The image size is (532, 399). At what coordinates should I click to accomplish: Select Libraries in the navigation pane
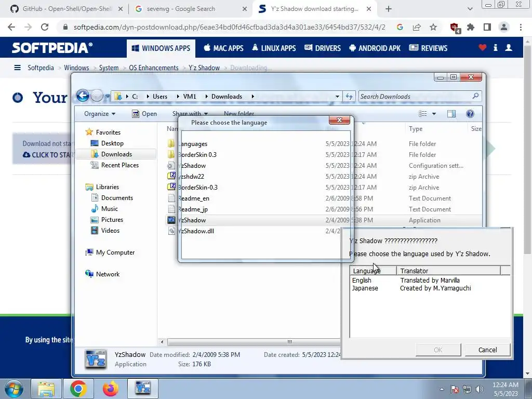pyautogui.click(x=107, y=187)
